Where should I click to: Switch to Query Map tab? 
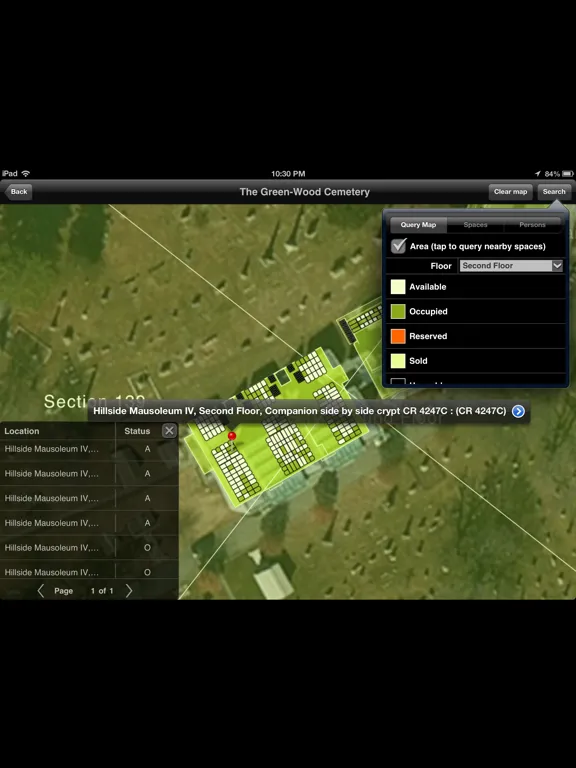[x=418, y=225]
